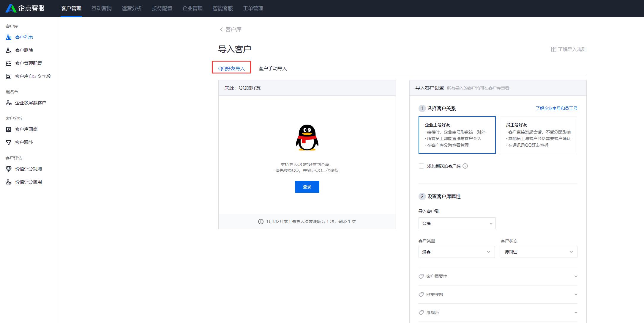Open the 客户漏斗 funnel view

pos(24,142)
